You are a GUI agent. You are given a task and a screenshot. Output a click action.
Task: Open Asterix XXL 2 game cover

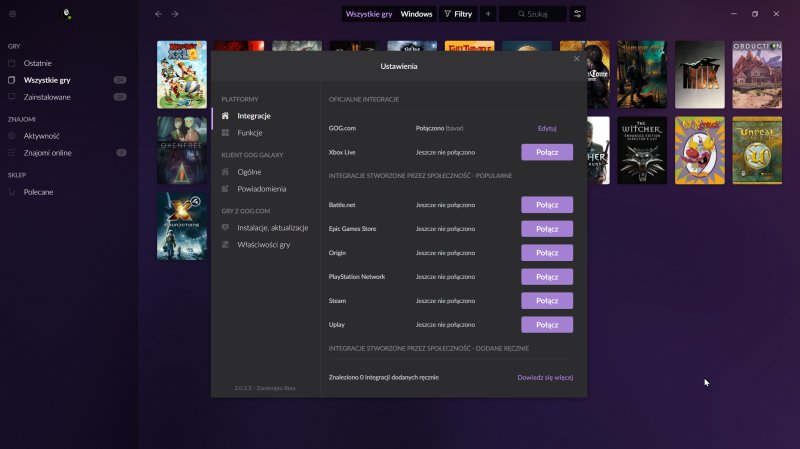click(x=182, y=74)
